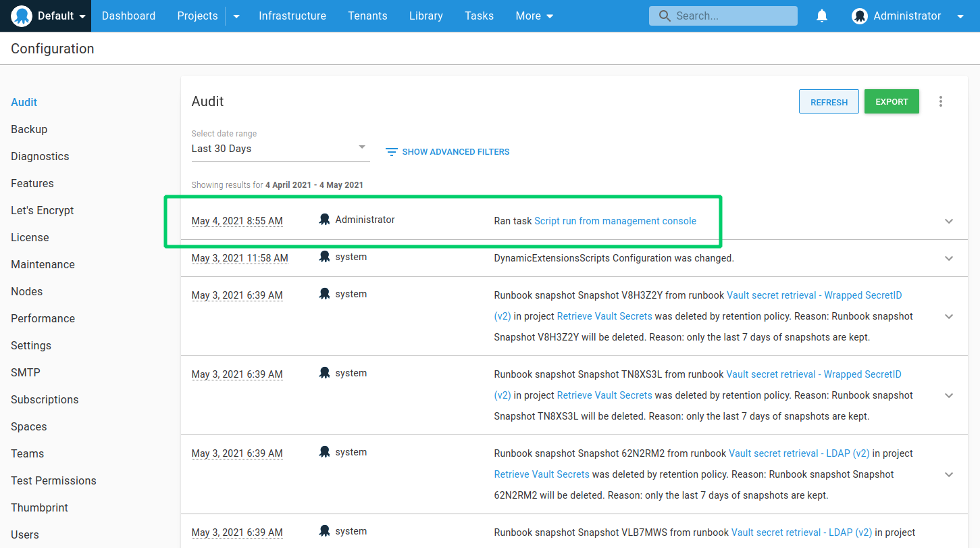Expand the Snapshot V8H3Z2Y audit entry
Screen dimensions: 980x548
click(949, 316)
